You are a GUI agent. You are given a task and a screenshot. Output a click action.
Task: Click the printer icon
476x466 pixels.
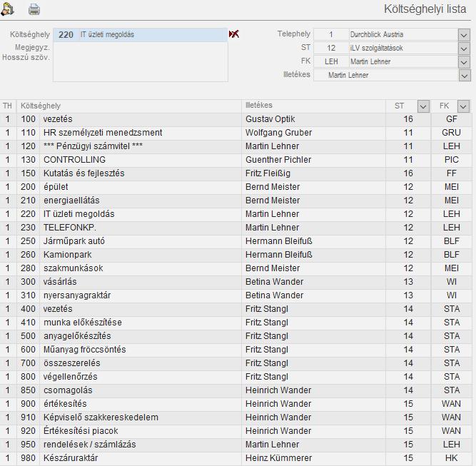point(34,9)
